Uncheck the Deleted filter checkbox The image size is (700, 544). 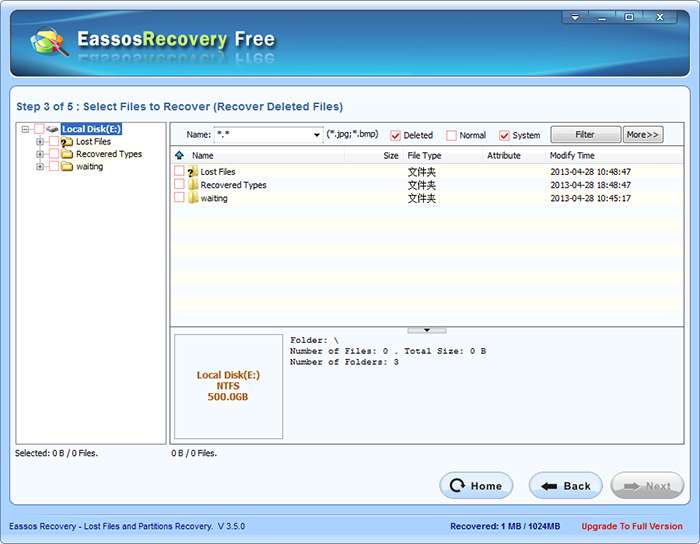click(395, 135)
